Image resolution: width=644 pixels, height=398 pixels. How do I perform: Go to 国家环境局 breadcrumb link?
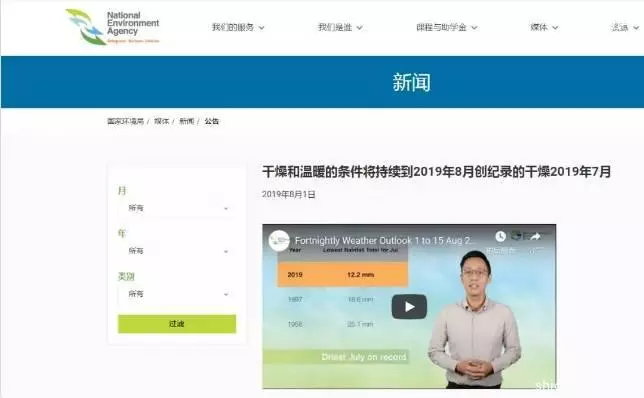[125, 121]
